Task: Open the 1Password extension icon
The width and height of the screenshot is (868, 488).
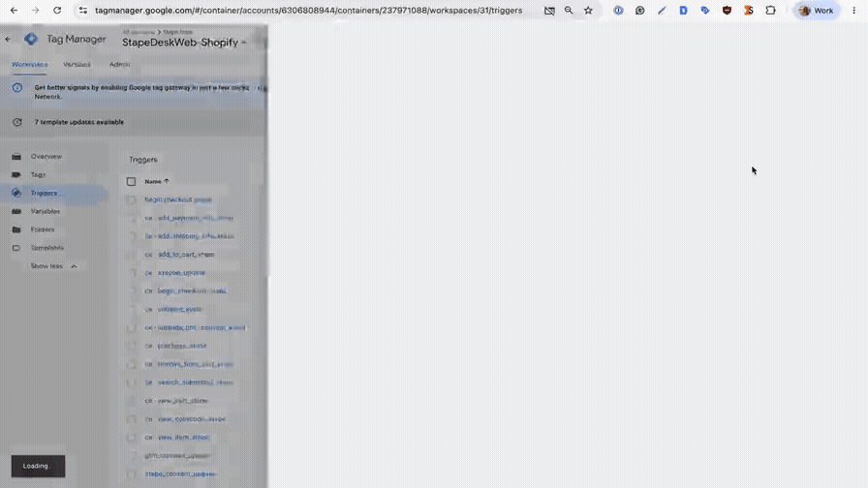Action: click(618, 11)
